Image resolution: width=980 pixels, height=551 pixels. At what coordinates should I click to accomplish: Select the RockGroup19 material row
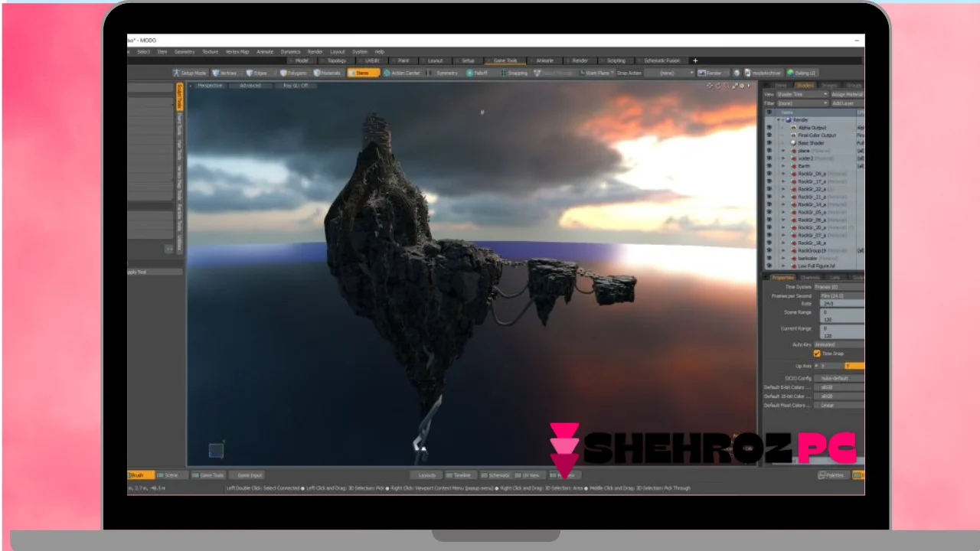pyautogui.click(x=815, y=250)
